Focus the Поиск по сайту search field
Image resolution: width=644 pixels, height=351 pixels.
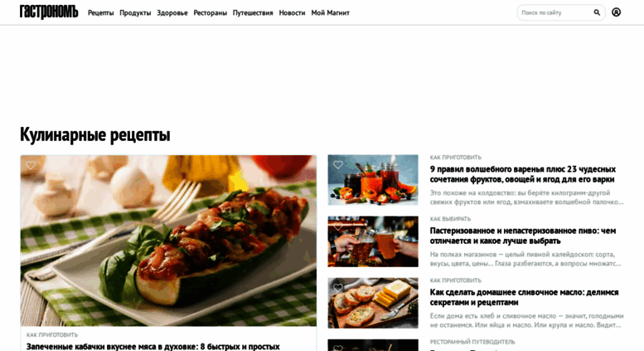click(x=554, y=12)
